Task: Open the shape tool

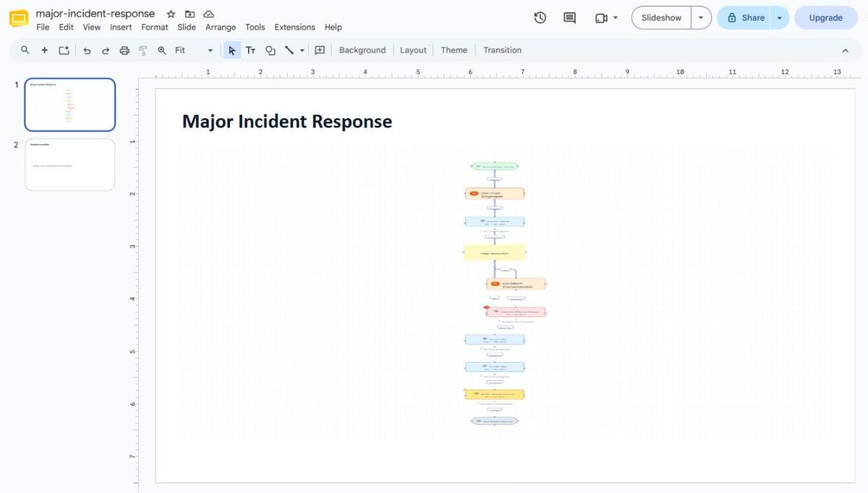Action: [270, 50]
